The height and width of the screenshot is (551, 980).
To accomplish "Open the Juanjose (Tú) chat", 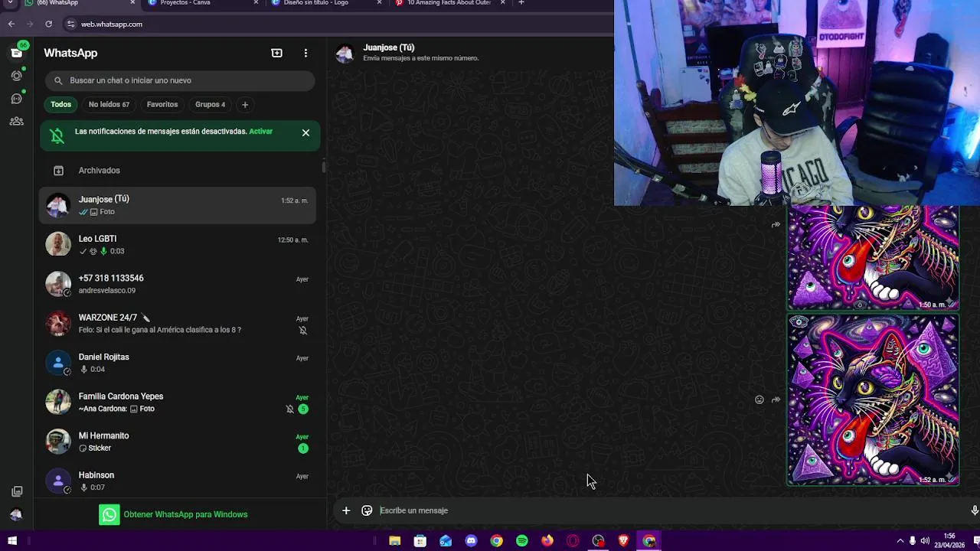I will tap(178, 205).
